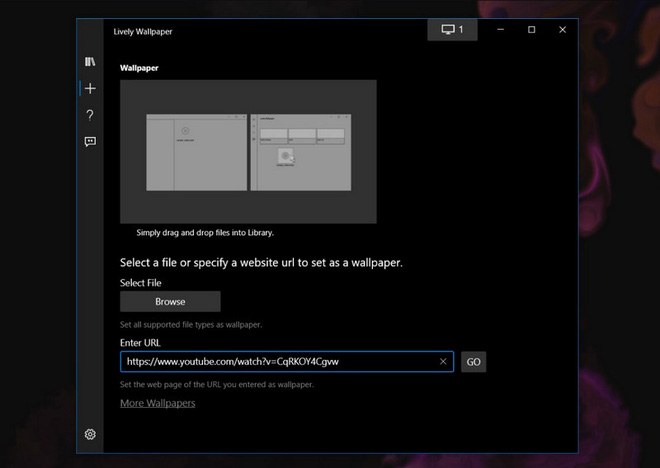Click the 'Select File' label
Viewport: 660px width, 468px height.
pyautogui.click(x=141, y=283)
